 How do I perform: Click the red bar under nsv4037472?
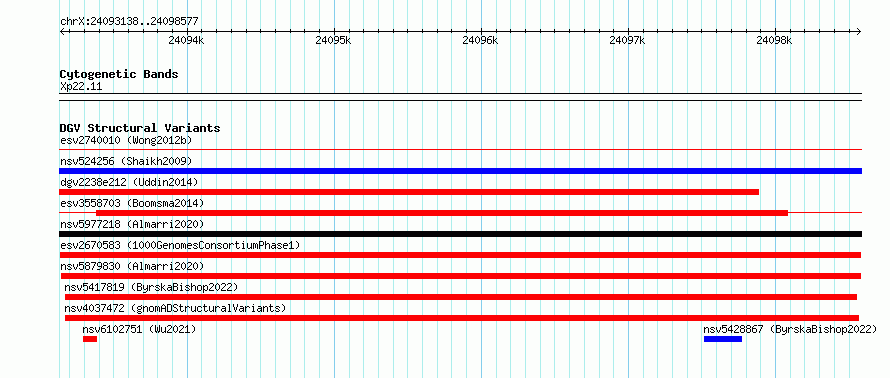click(462, 318)
